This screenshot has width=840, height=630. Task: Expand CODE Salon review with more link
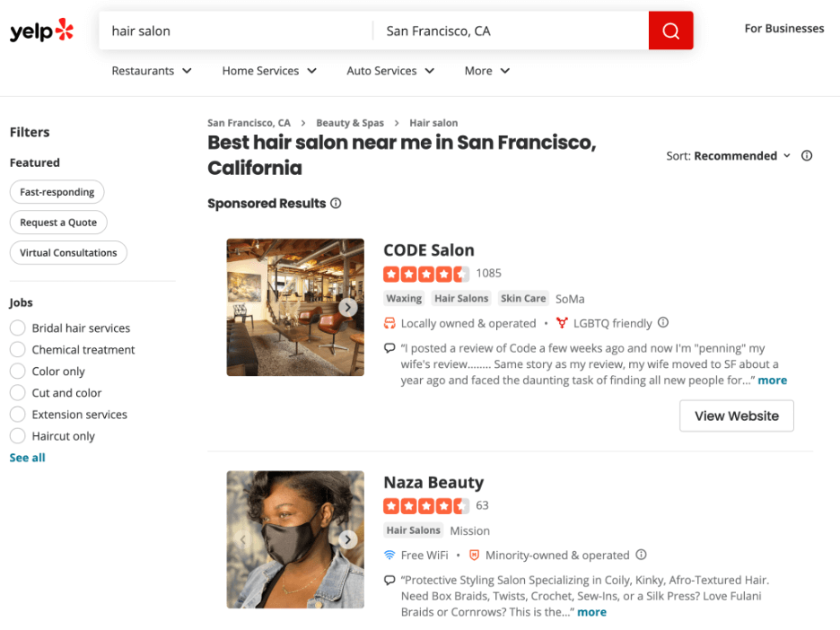point(772,381)
